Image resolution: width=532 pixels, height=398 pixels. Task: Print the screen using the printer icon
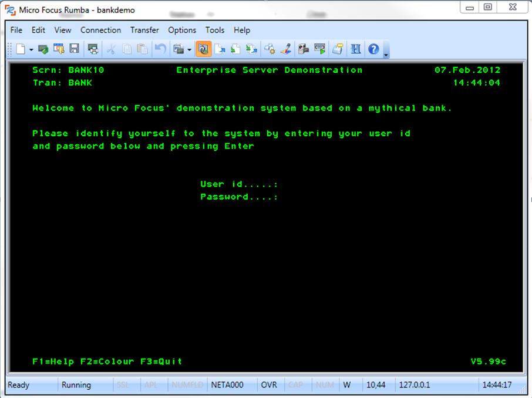coord(93,49)
